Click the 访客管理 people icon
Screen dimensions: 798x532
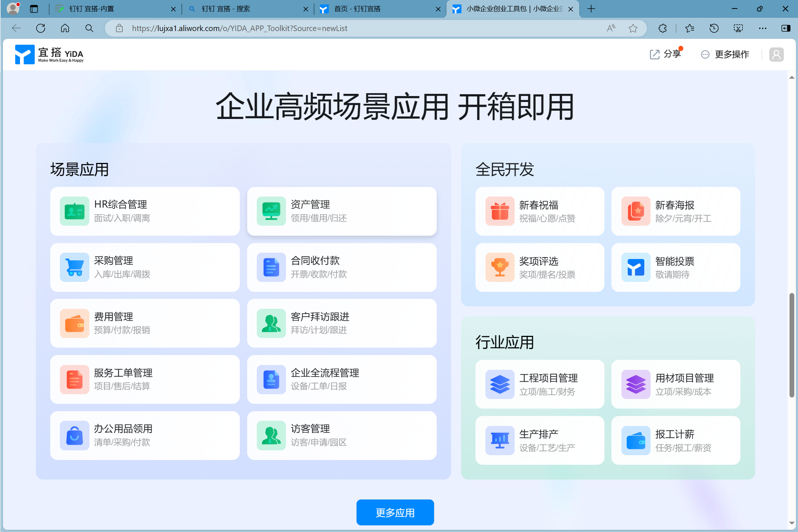click(x=271, y=436)
